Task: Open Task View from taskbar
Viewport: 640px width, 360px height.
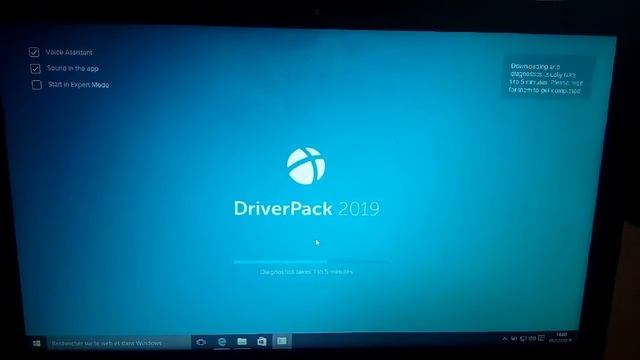Action: click(201, 342)
